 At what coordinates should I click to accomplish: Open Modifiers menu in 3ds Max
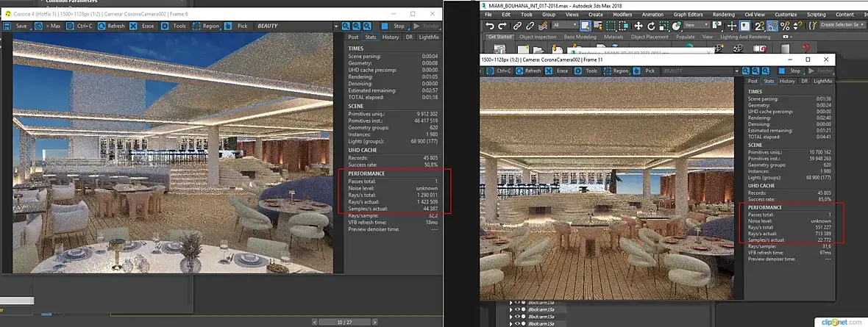[622, 15]
